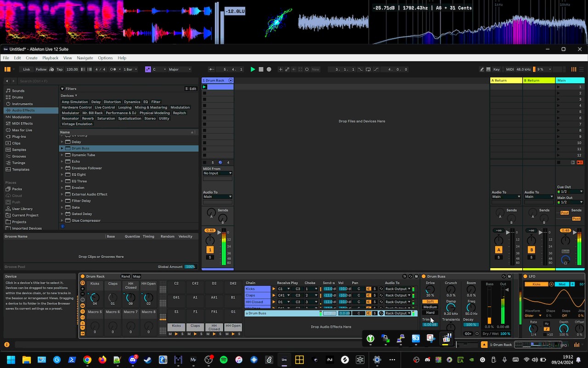Image resolution: width=588 pixels, height=368 pixels.
Task: Open the Edit menu
Action: point(17,58)
